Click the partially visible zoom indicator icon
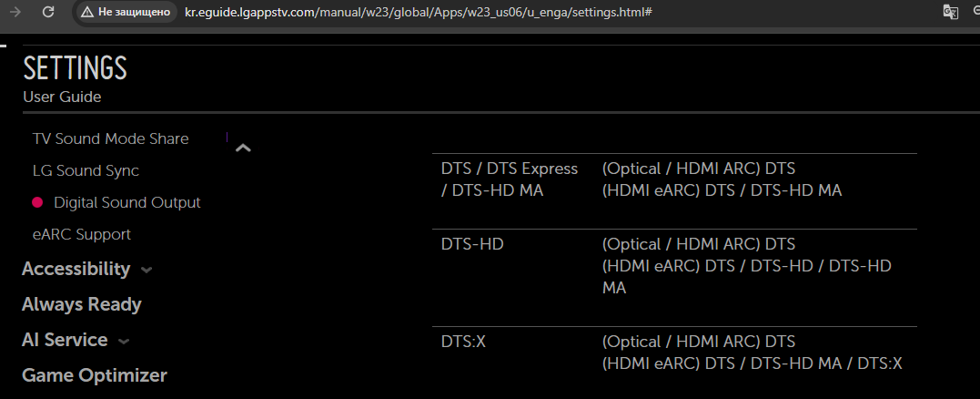This screenshot has height=399, width=980. (976, 12)
